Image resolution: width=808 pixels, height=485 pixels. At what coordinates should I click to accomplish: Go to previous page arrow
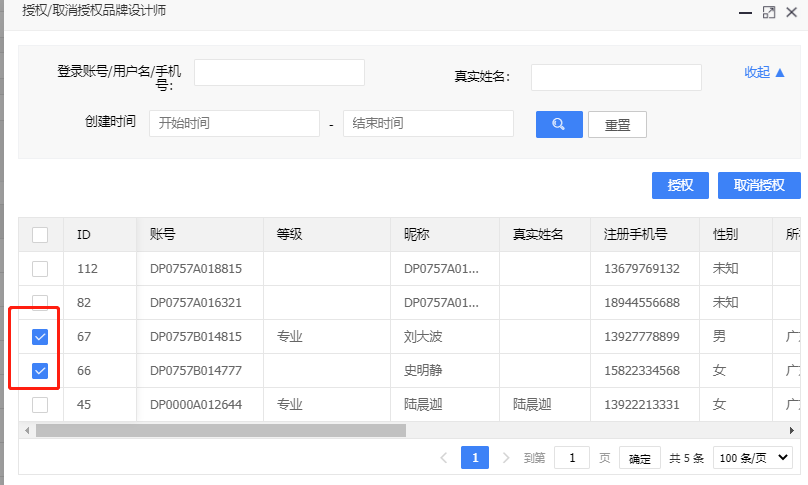point(444,458)
